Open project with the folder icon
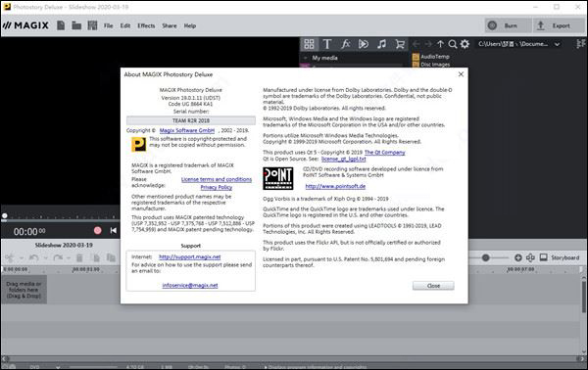 click(x=76, y=25)
